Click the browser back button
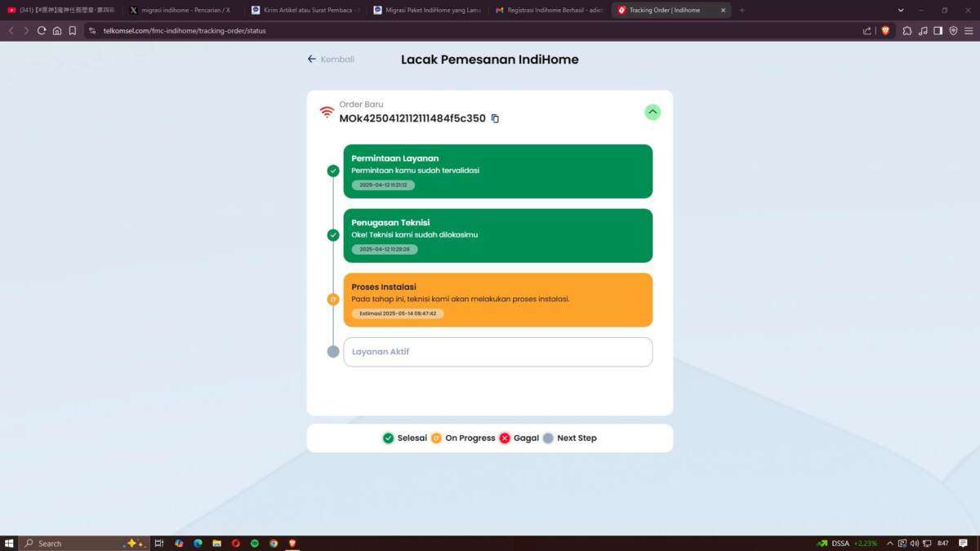The image size is (980, 551). coord(11,30)
